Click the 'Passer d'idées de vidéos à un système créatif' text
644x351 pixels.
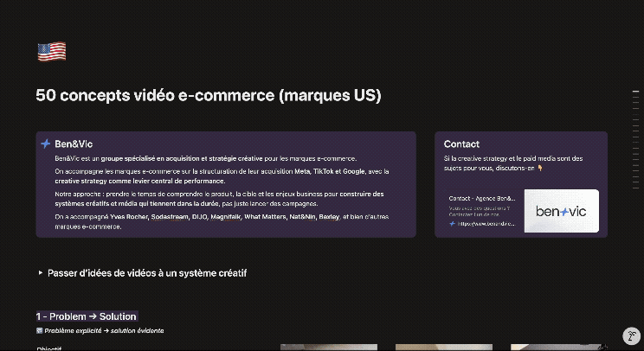[x=147, y=273]
